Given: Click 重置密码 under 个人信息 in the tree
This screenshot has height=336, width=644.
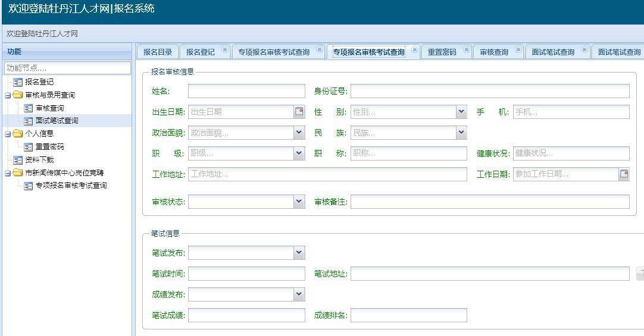Looking at the screenshot, I should pos(49,147).
